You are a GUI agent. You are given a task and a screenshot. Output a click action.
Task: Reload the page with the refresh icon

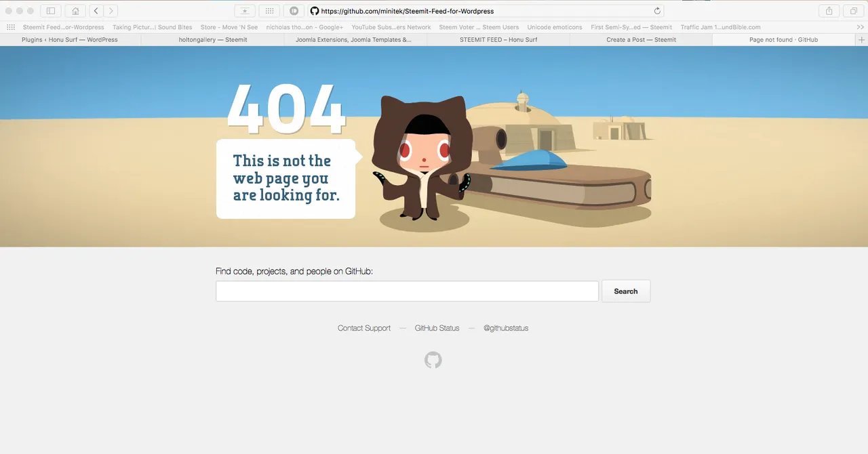[x=657, y=11]
